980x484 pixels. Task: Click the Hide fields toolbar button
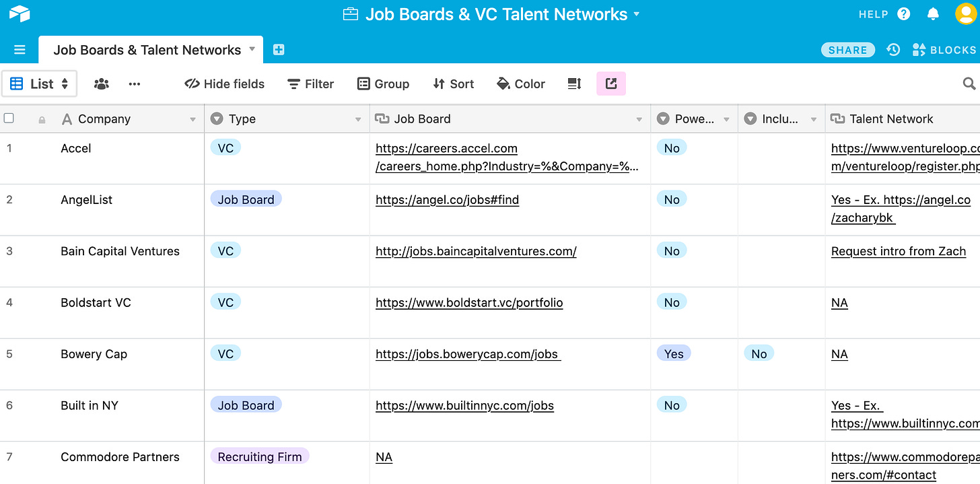point(224,84)
